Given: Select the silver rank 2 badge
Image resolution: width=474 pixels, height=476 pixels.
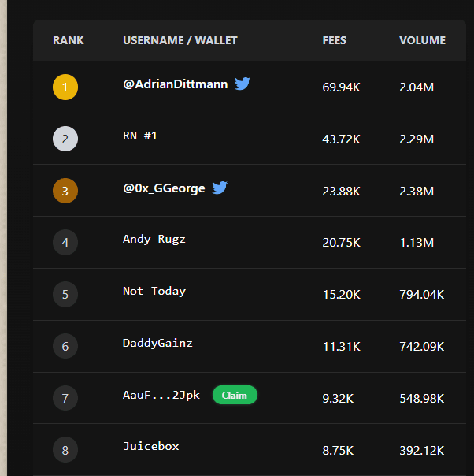Looking at the screenshot, I should tap(65, 139).
